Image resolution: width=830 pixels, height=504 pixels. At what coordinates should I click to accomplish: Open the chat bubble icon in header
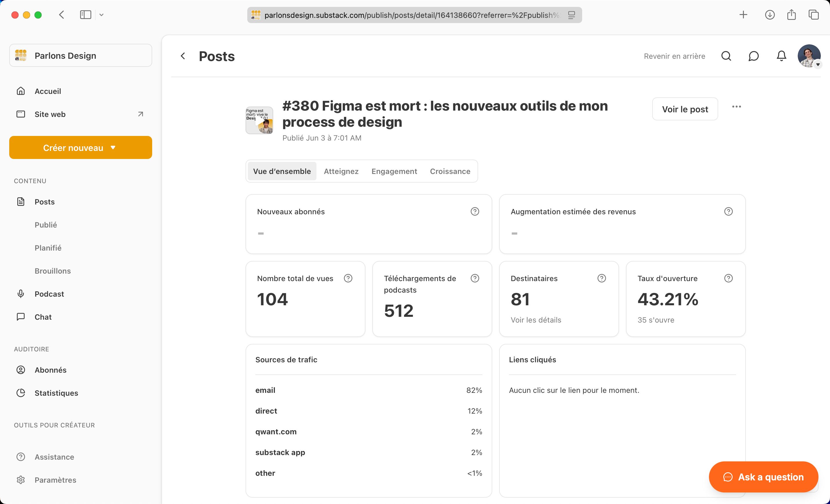tap(754, 56)
